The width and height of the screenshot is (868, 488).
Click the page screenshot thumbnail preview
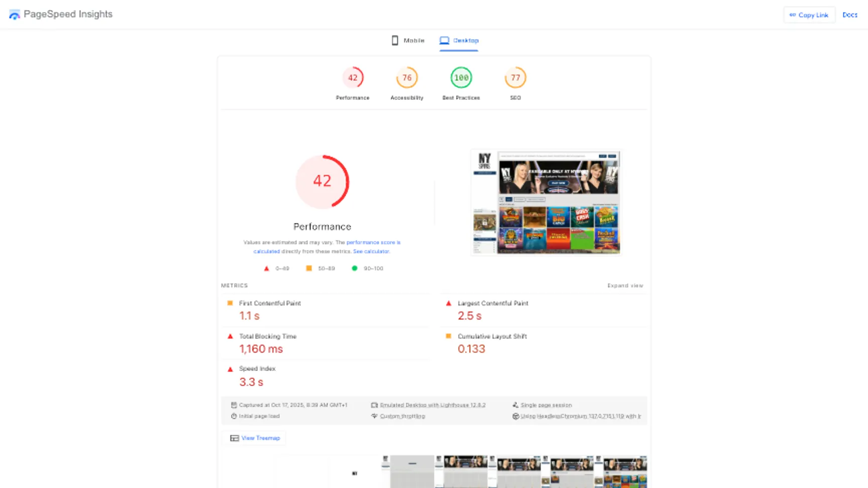pos(546,202)
